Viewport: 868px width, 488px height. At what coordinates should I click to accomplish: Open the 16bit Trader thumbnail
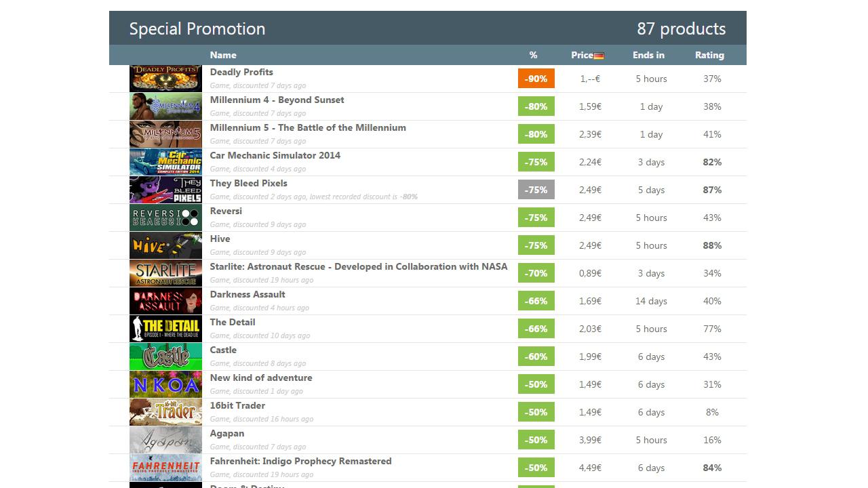point(165,412)
